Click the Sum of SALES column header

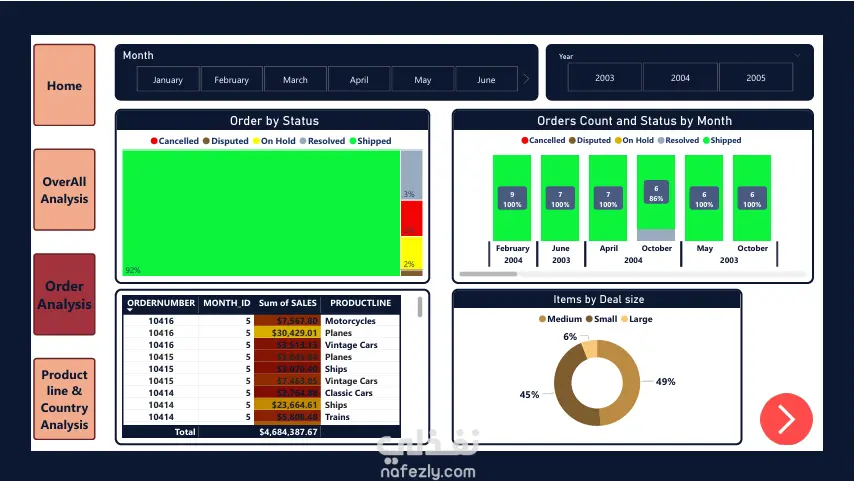click(x=287, y=303)
